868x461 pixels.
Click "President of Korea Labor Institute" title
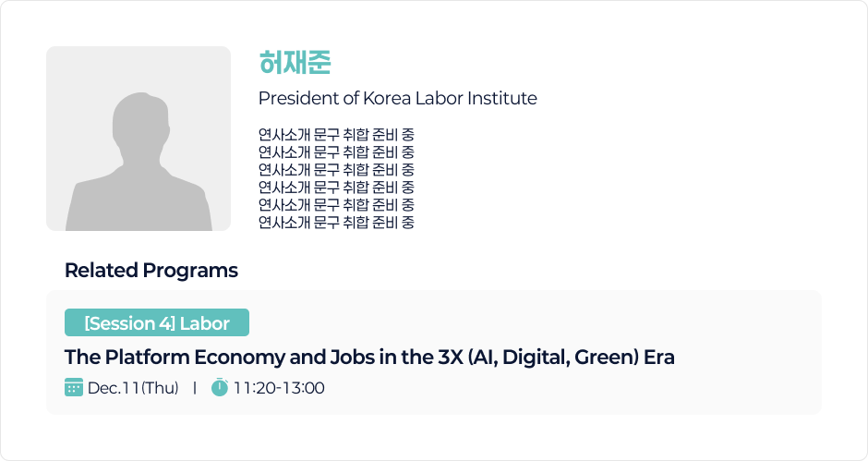point(397,98)
